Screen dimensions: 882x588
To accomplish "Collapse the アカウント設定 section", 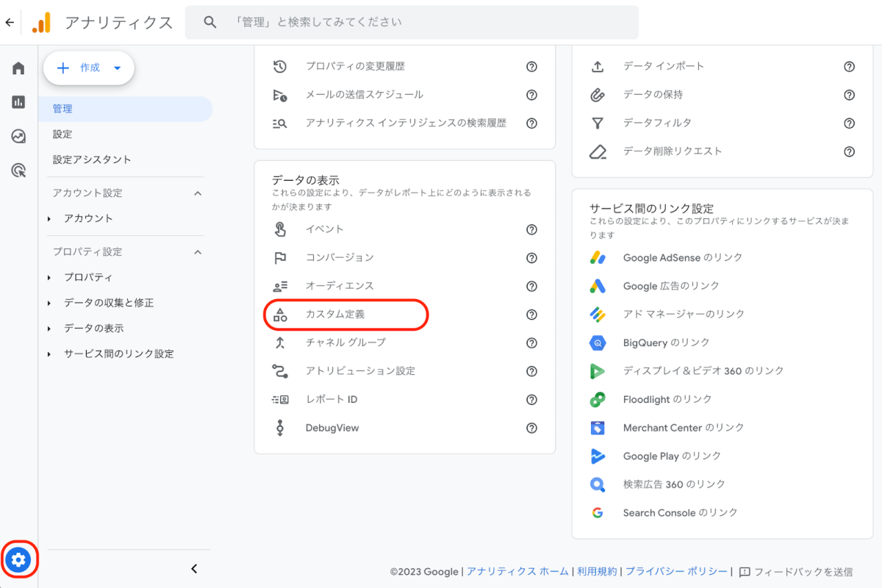I will click(197, 193).
